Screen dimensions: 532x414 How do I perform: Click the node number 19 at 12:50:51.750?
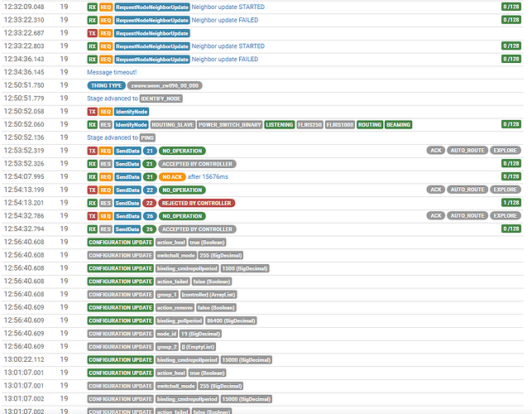[65, 85]
